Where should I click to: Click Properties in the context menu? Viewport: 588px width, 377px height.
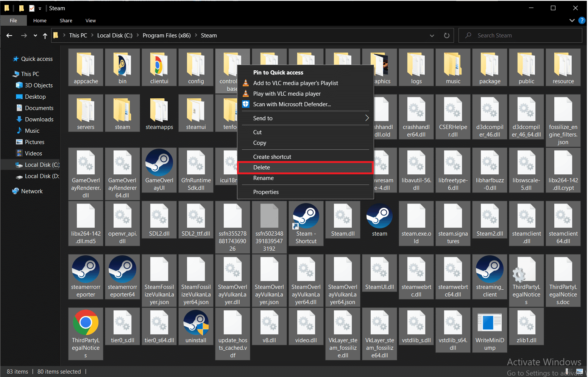[266, 192]
